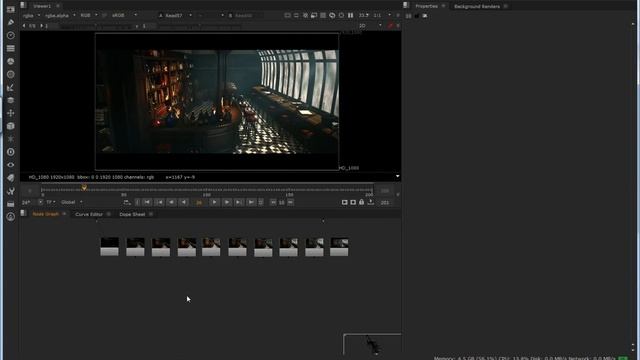Open the Keyer nodes menu
This screenshot has height=360, width=640.
(x=11, y=87)
